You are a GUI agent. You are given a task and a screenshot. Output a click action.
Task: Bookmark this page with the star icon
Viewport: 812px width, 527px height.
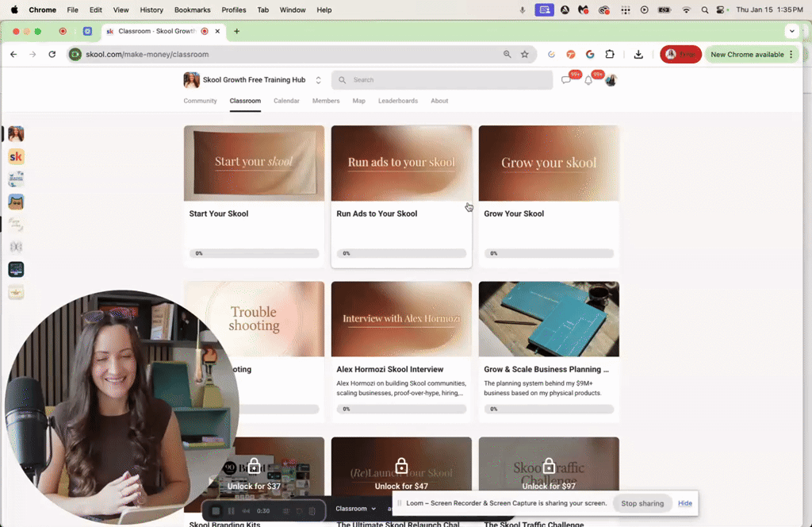pyautogui.click(x=525, y=54)
